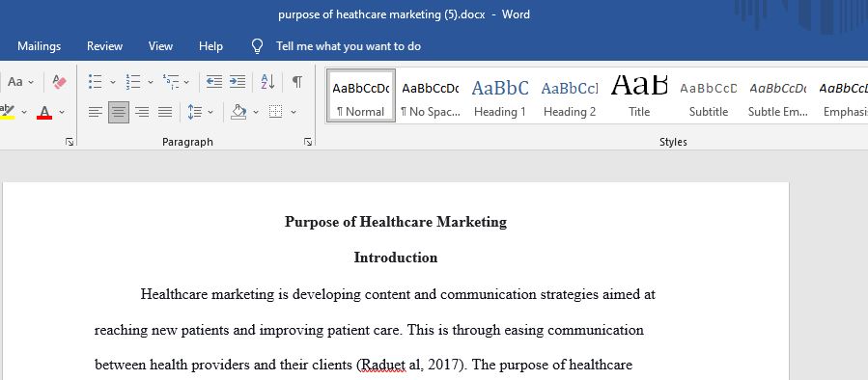This screenshot has width=868, height=380.
Task: Click the Sort A-Z icon
Action: [x=267, y=82]
